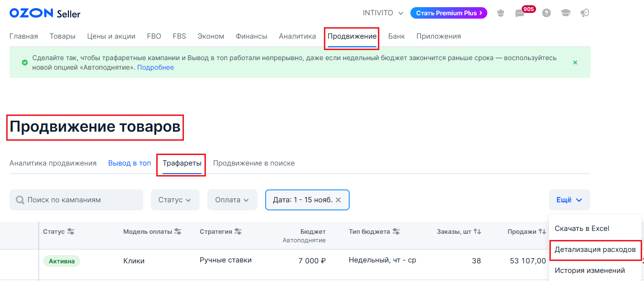Switch to the Вывод в топ tab
Image resolution: width=644 pixels, height=281 pixels.
129,163
